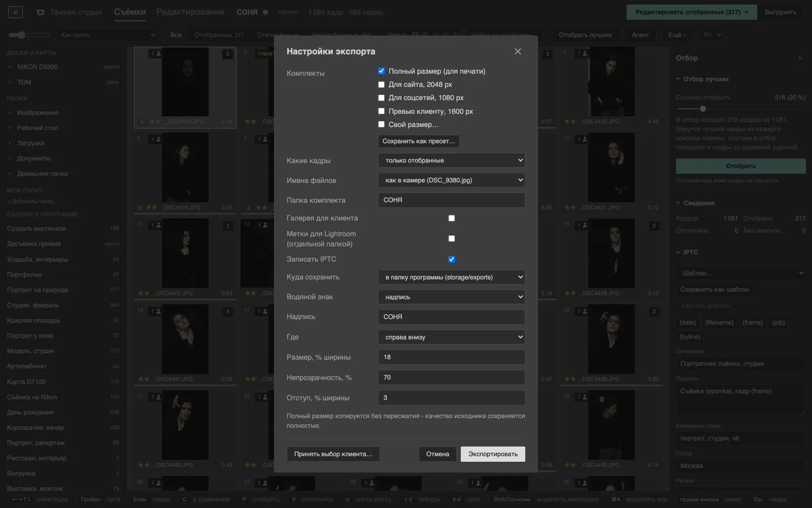Click the green status dot beside СОНЯ
Screen dimensions: 812x508
pyautogui.click(x=265, y=12)
